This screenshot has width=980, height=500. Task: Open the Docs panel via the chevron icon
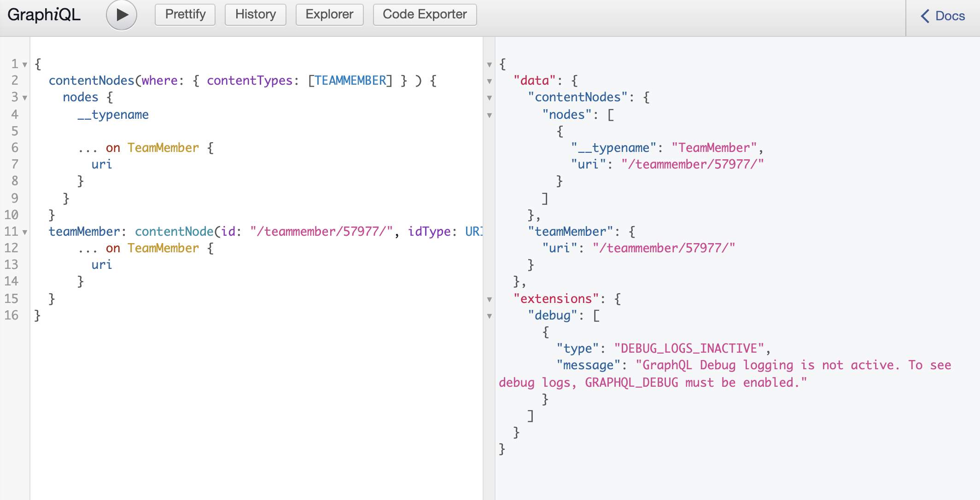coord(926,16)
